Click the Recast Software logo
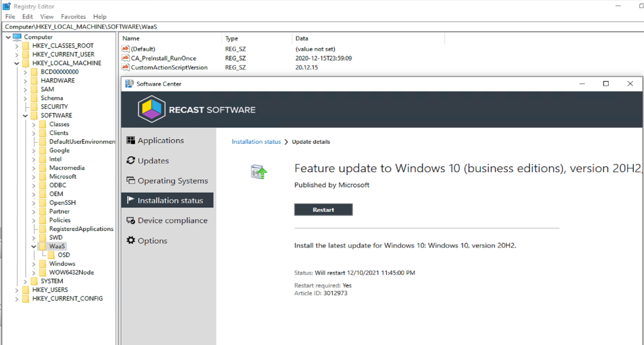Image resolution: width=644 pixels, height=345 pixels. click(x=152, y=109)
